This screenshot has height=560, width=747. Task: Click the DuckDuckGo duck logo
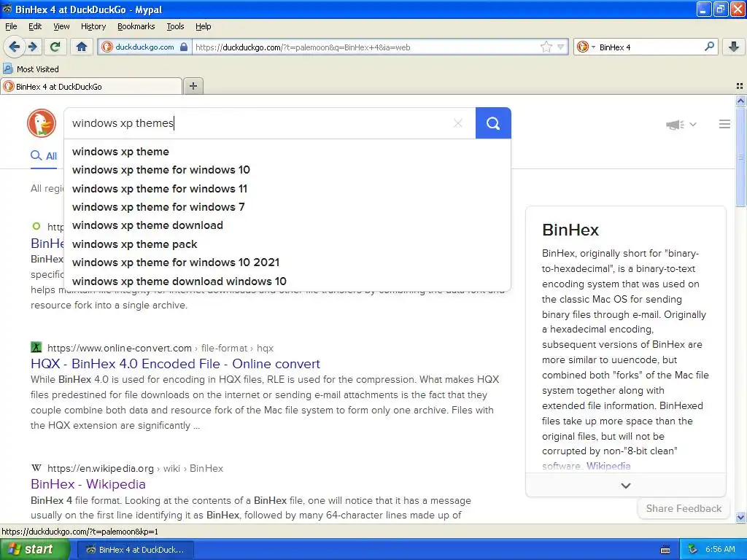[x=42, y=123]
